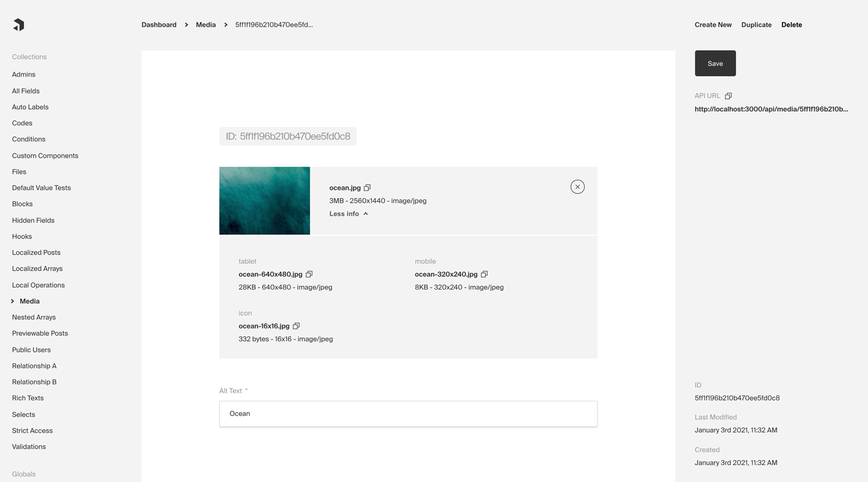Open Public Users collection
The height and width of the screenshot is (482, 868).
(x=31, y=350)
